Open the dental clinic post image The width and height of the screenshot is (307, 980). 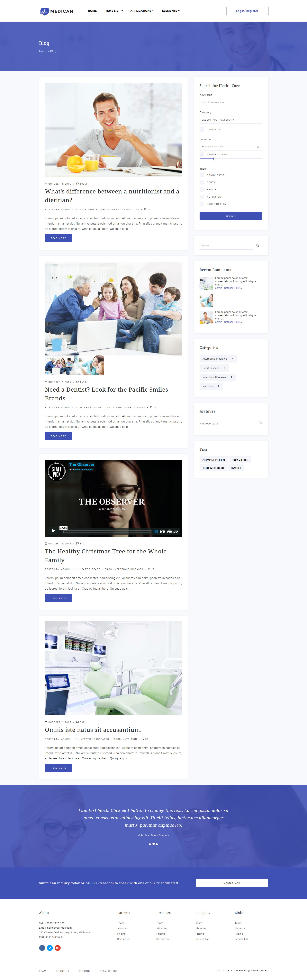pos(113,668)
